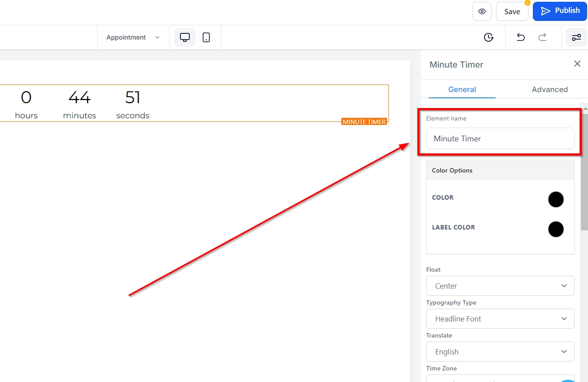Image resolution: width=588 pixels, height=382 pixels.
Task: Redo the last undone change
Action: 542,37
